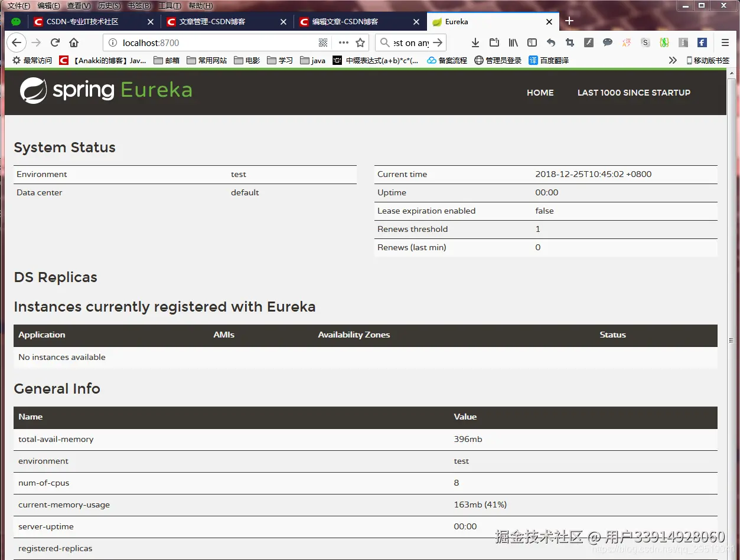Switch to the 文章管理-CSDN博客 tab
The width and height of the screenshot is (740, 560).
tap(227, 22)
